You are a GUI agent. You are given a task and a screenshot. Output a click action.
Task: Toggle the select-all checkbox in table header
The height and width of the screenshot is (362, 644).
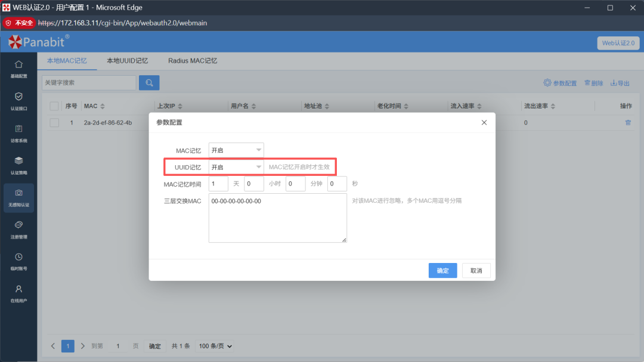click(54, 106)
